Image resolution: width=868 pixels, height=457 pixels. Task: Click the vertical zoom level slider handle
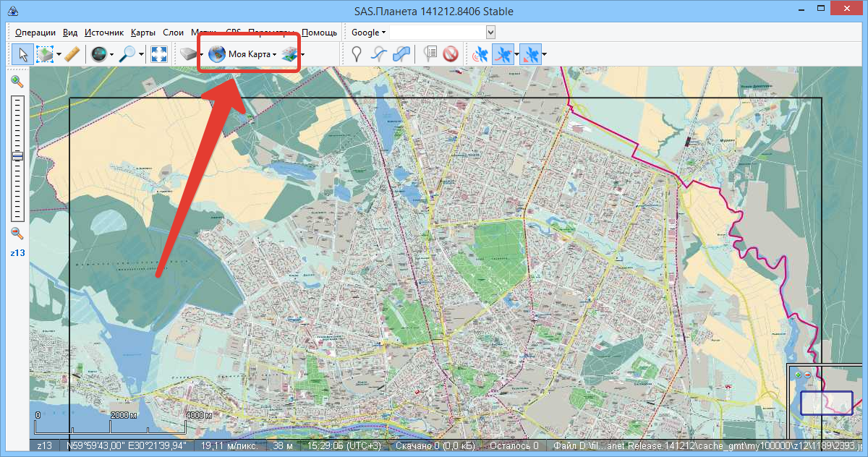[x=17, y=156]
